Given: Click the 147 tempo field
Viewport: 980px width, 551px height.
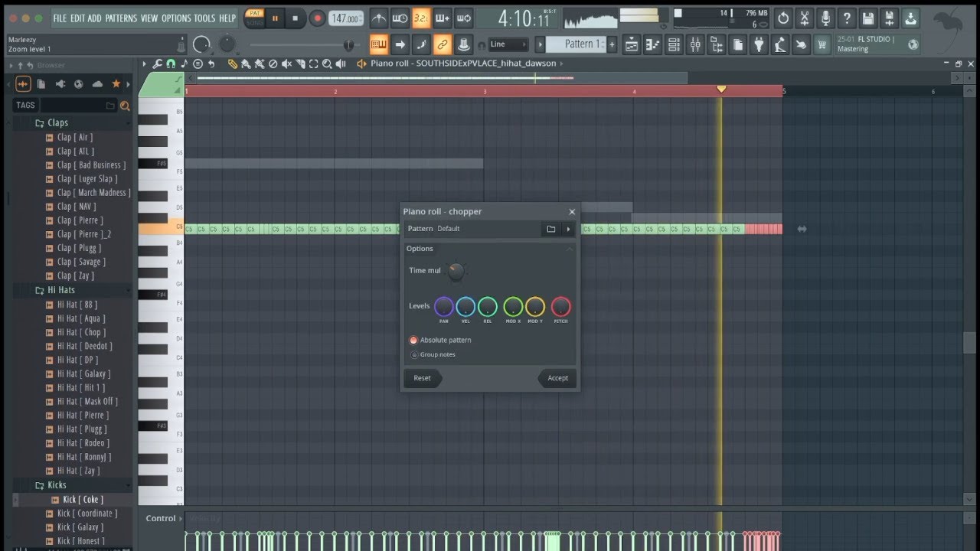Looking at the screenshot, I should 346,18.
